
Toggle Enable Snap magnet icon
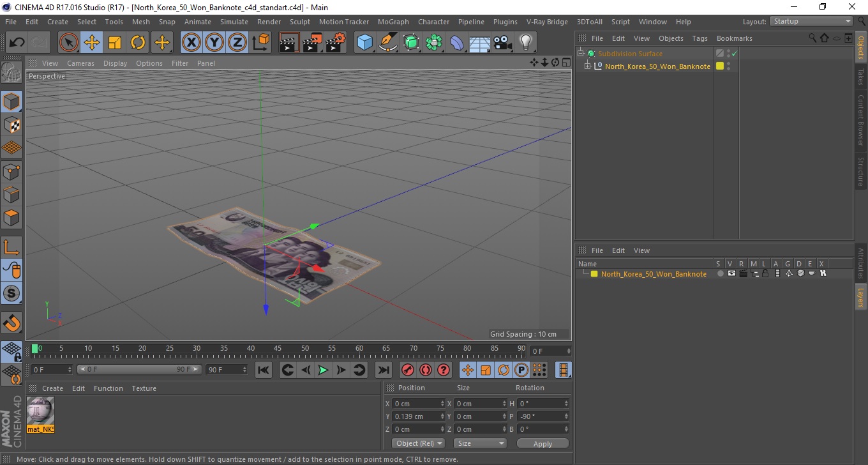click(11, 323)
